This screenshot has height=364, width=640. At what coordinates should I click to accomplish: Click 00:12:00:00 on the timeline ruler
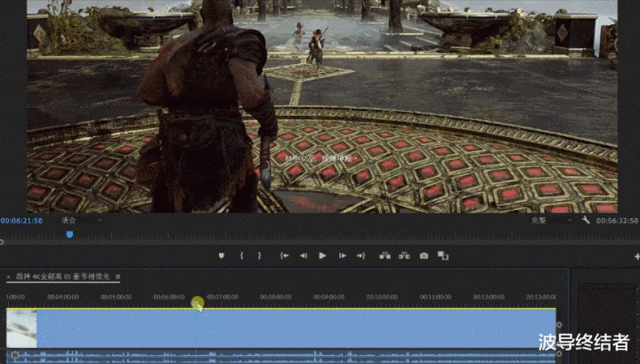[489, 297]
